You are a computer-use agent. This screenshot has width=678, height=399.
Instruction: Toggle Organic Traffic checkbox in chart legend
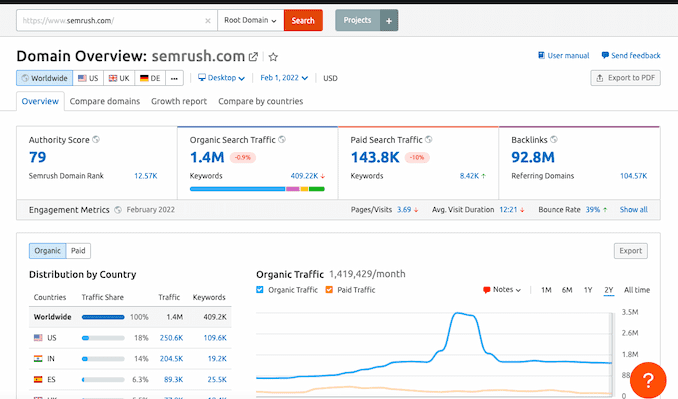(259, 290)
